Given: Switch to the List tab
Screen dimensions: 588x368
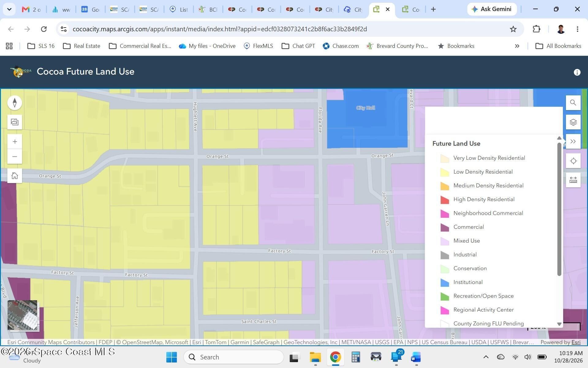Looking at the screenshot, I should click(179, 10).
